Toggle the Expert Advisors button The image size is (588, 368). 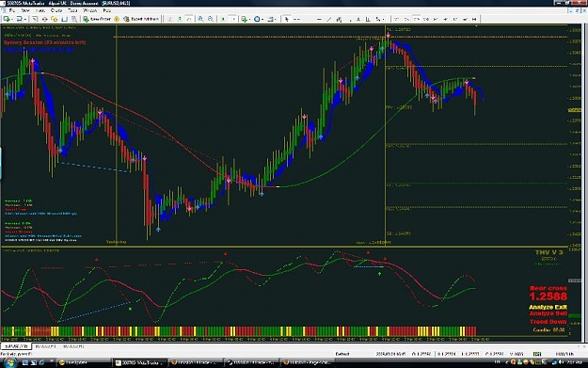click(x=141, y=19)
